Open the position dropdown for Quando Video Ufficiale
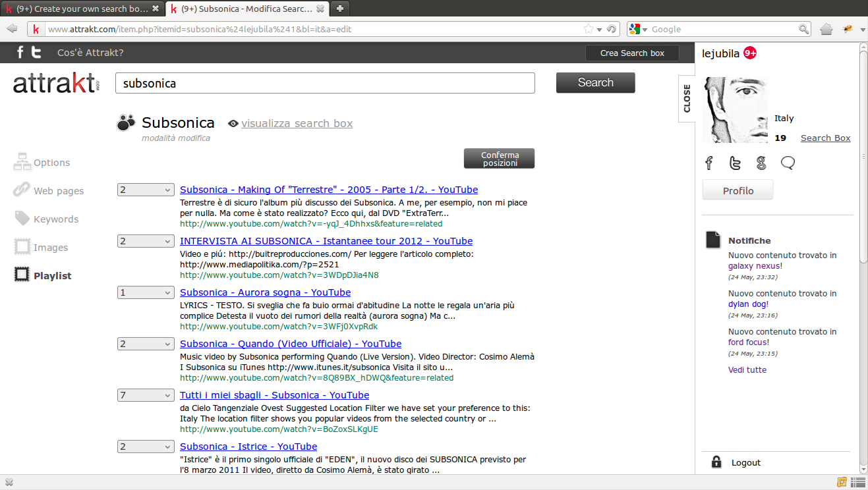The image size is (868, 490). tap(146, 344)
